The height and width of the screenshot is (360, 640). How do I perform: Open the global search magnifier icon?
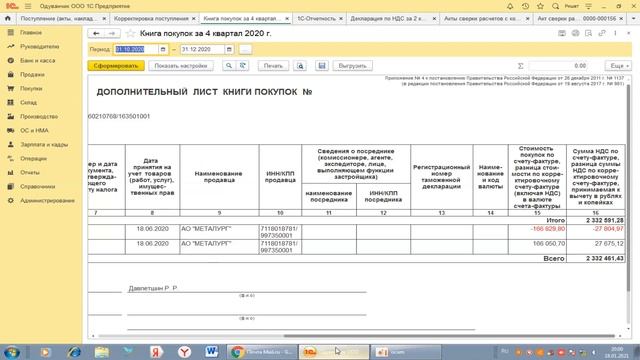tap(555, 6)
